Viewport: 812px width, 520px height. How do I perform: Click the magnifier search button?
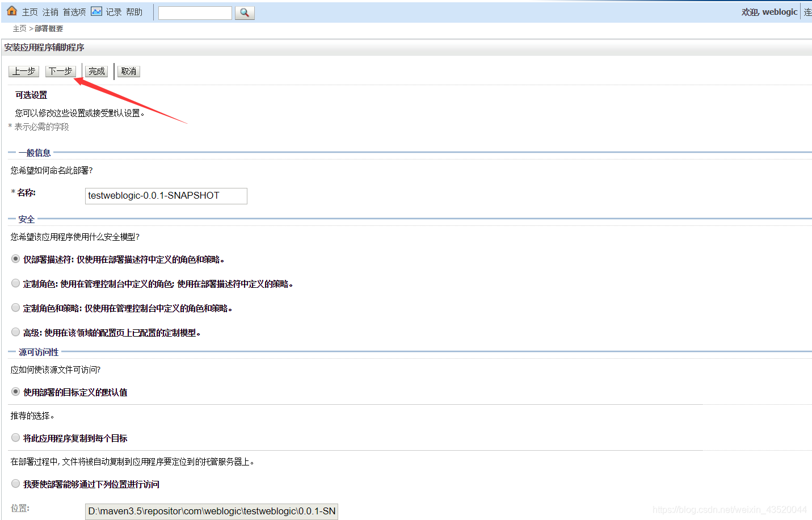[x=245, y=12]
